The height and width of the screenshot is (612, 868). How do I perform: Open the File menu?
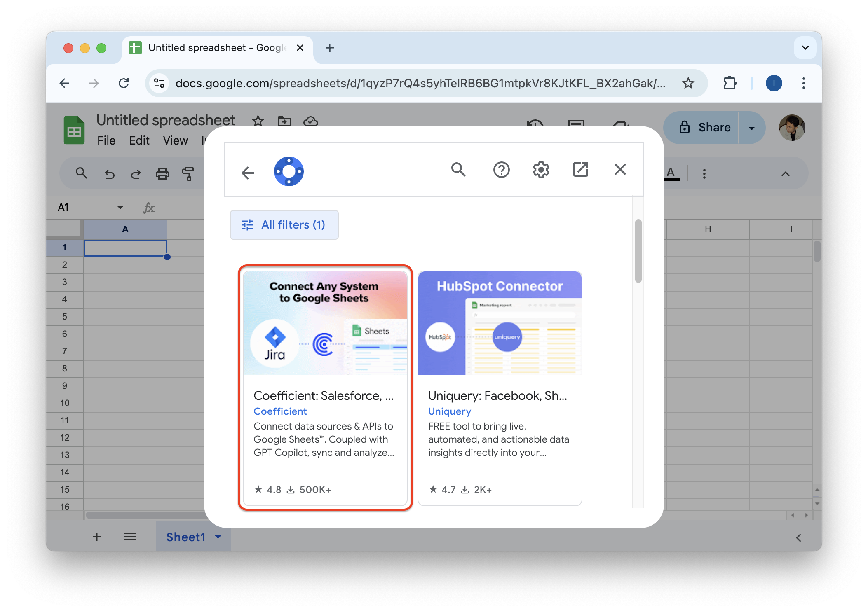tap(106, 141)
